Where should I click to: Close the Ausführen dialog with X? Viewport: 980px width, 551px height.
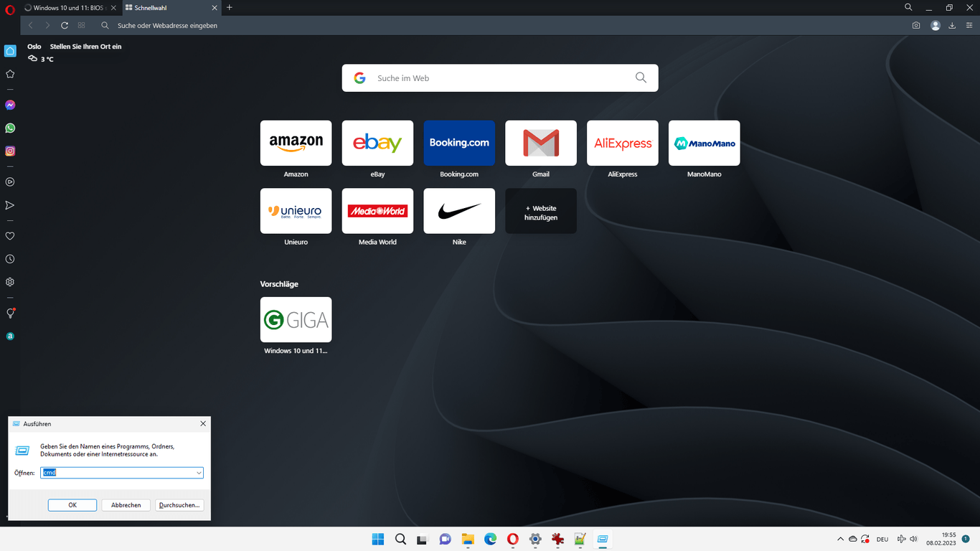tap(203, 423)
